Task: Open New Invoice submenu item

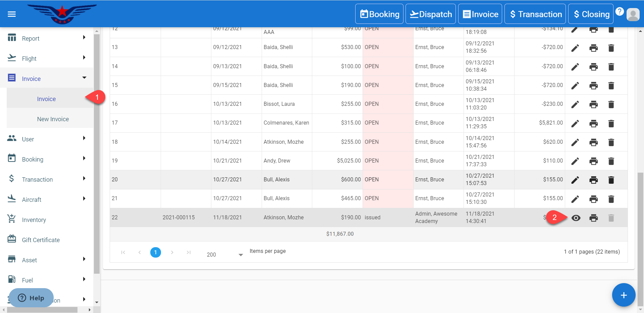Action: [53, 119]
